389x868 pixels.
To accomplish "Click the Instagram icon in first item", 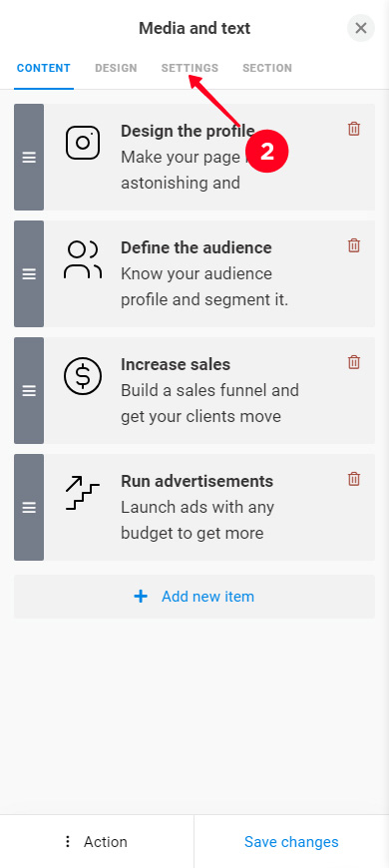I will 83,143.
